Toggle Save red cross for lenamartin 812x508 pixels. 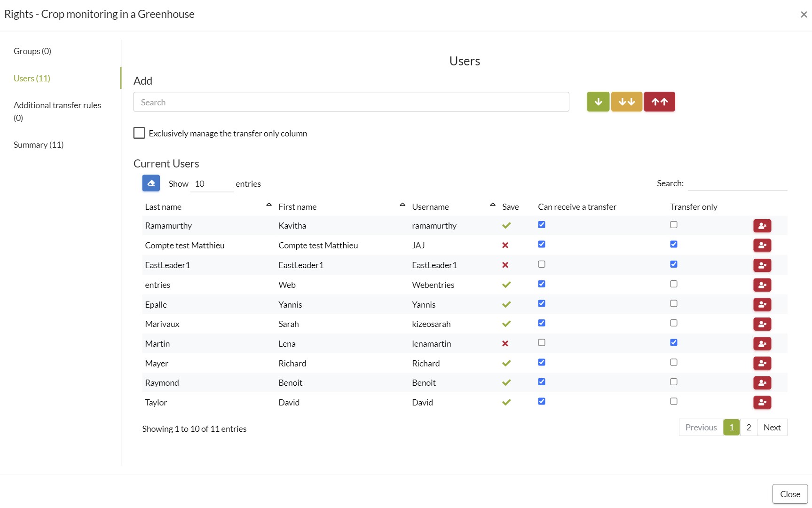tap(505, 343)
